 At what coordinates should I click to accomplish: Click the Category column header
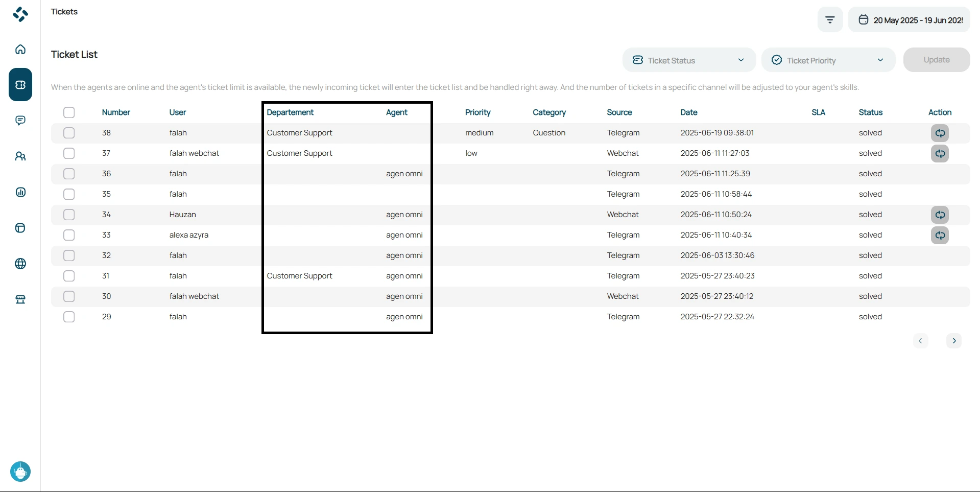pos(549,112)
